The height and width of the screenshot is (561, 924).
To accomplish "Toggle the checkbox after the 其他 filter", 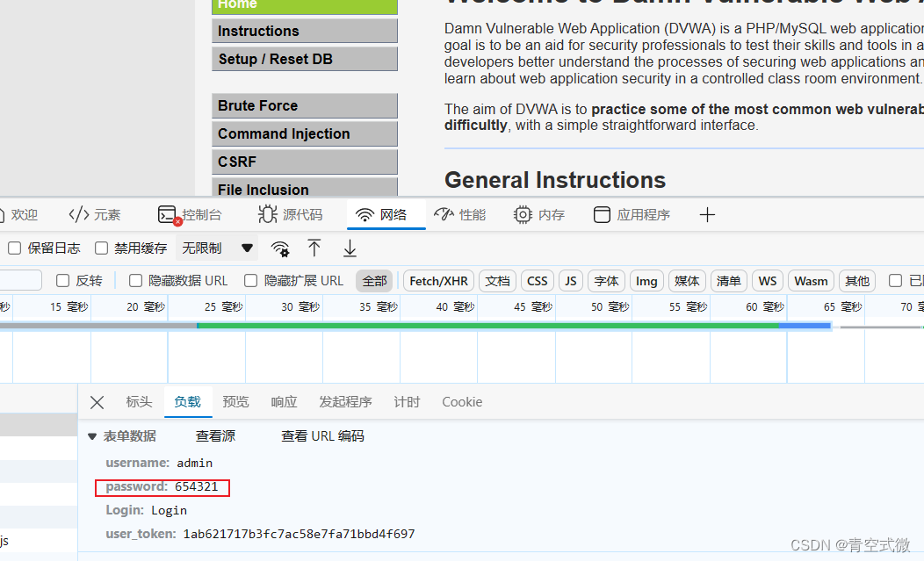I will click(x=895, y=281).
